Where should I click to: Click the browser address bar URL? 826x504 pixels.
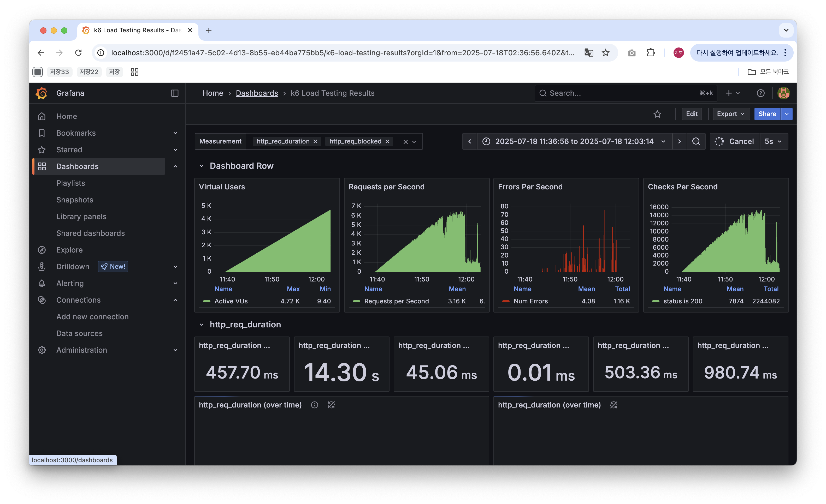click(342, 53)
